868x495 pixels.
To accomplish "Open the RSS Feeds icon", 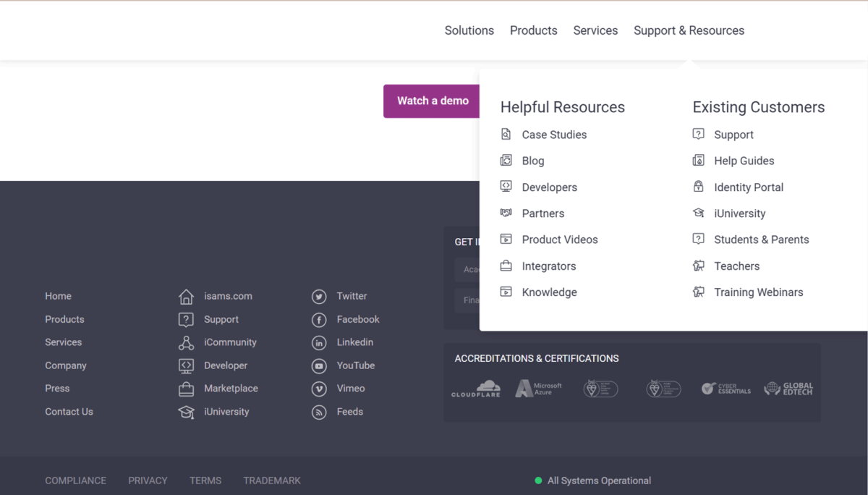I will 318,412.
